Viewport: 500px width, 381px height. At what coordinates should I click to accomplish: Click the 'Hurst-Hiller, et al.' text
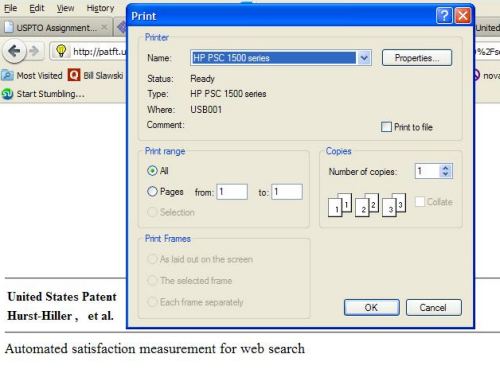tap(60, 316)
